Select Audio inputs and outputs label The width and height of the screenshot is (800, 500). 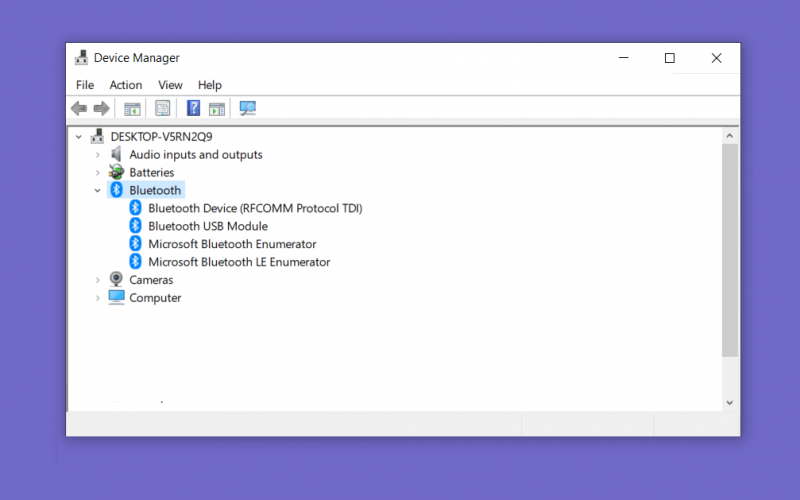196,155
